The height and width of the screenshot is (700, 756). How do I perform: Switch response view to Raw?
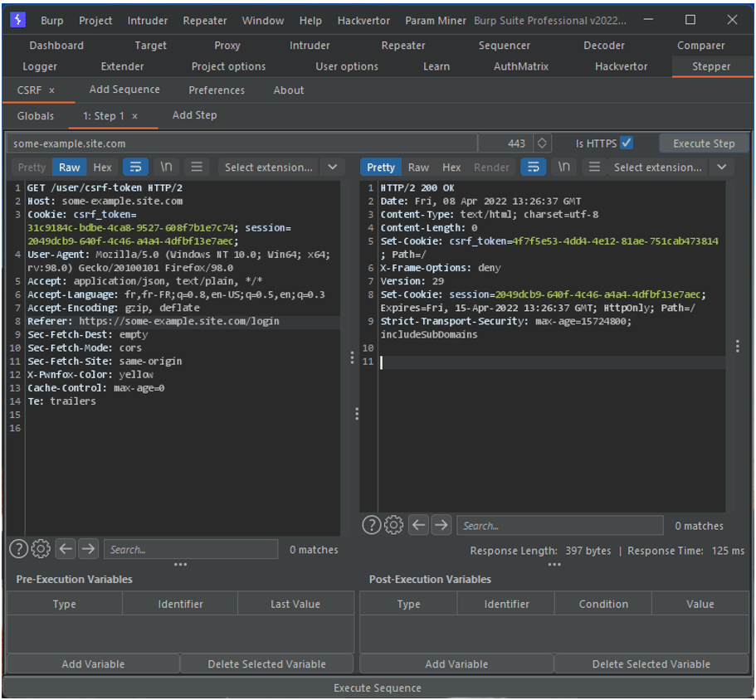(419, 167)
